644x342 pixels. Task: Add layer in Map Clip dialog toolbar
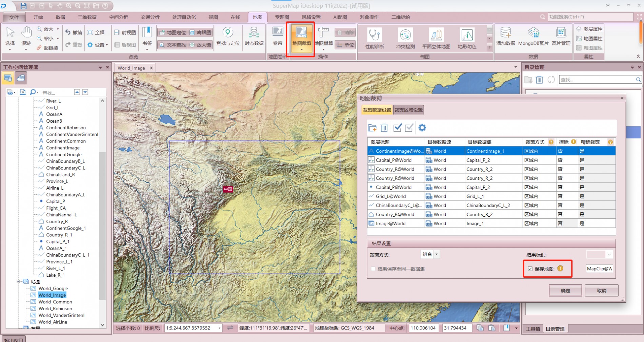tap(372, 128)
